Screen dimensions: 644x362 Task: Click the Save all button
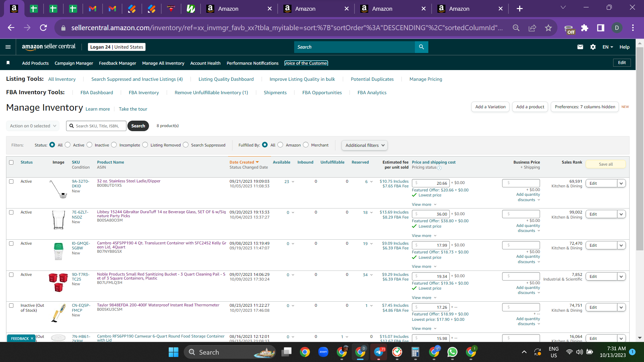pos(605,164)
